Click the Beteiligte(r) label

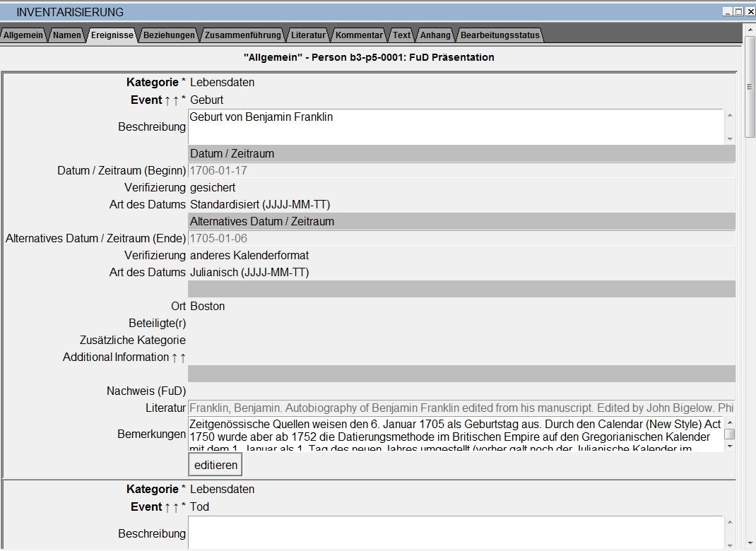click(x=157, y=324)
